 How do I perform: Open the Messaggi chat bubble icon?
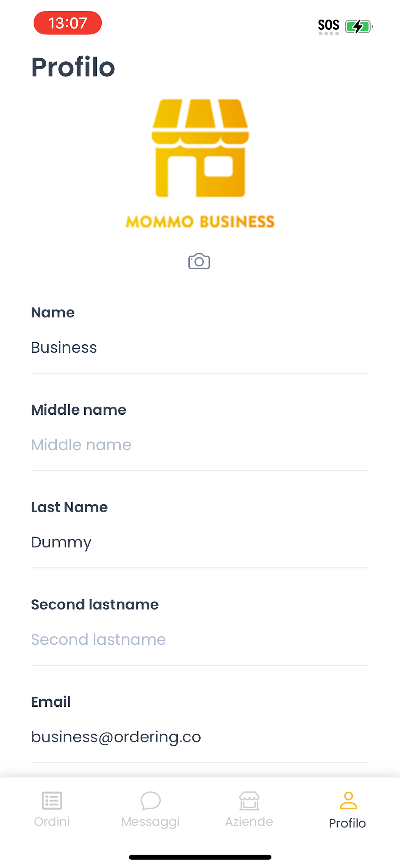(150, 800)
